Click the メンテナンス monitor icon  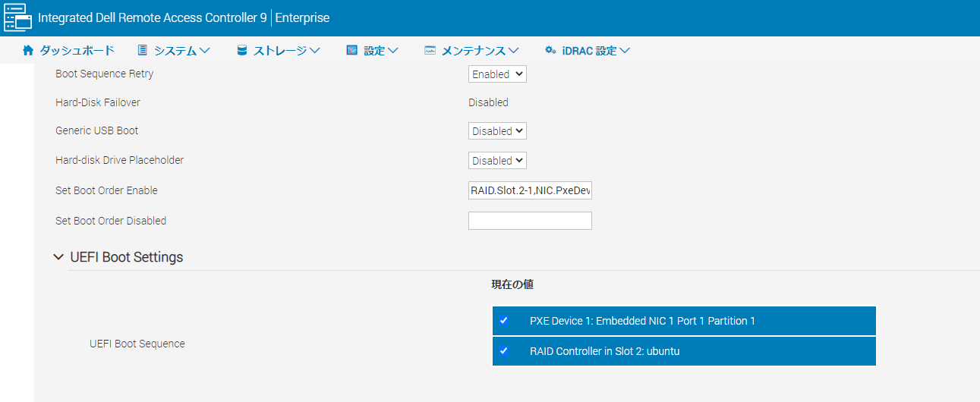[x=430, y=51]
